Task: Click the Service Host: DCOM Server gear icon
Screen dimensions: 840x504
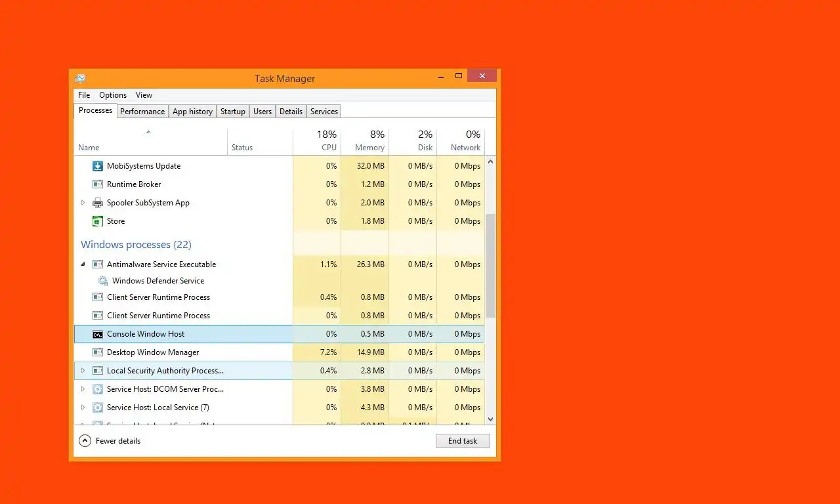Action: 98,389
